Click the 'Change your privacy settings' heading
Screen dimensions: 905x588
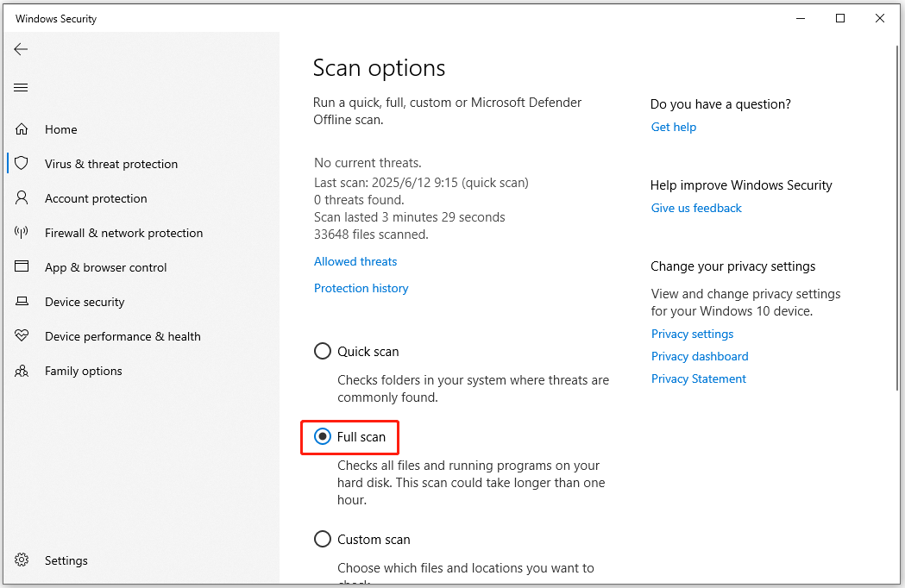tap(733, 266)
